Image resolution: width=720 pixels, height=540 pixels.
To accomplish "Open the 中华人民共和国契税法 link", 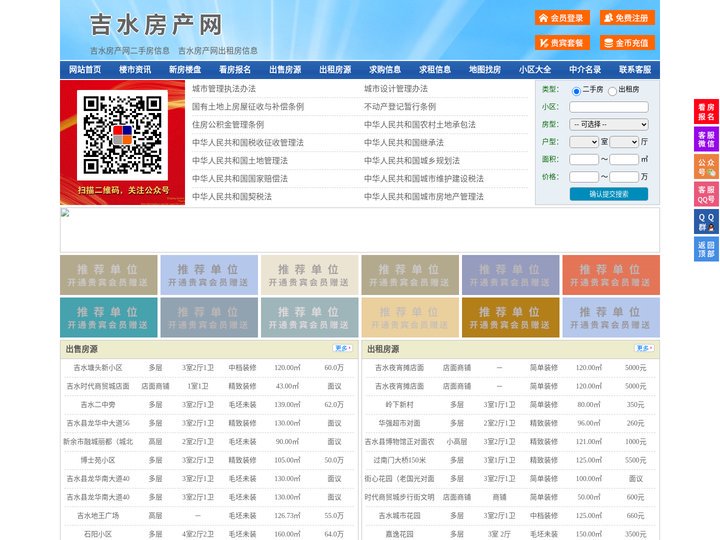I will click(232, 197).
